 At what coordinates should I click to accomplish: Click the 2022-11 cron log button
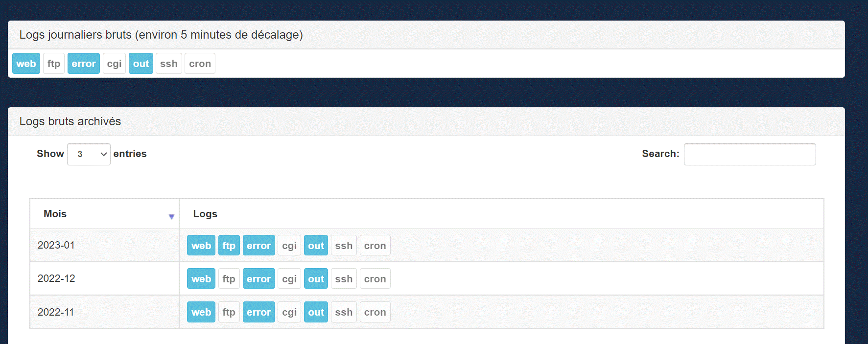click(x=375, y=312)
